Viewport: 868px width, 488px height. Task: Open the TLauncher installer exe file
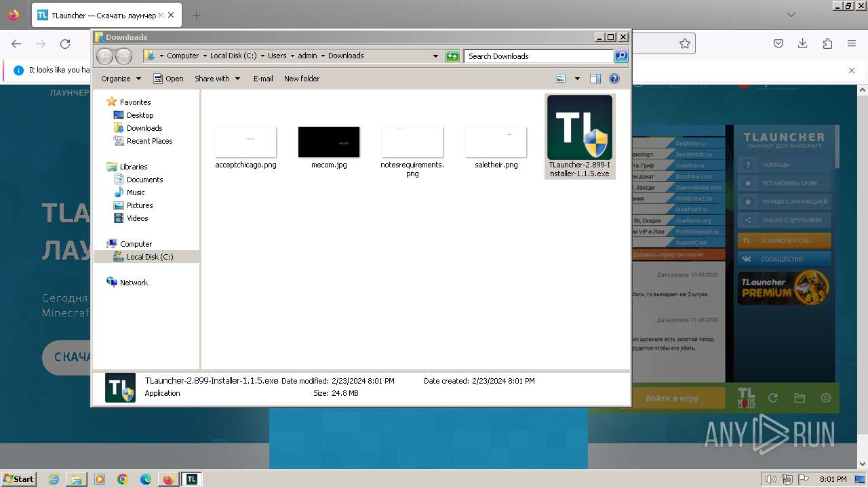(579, 136)
